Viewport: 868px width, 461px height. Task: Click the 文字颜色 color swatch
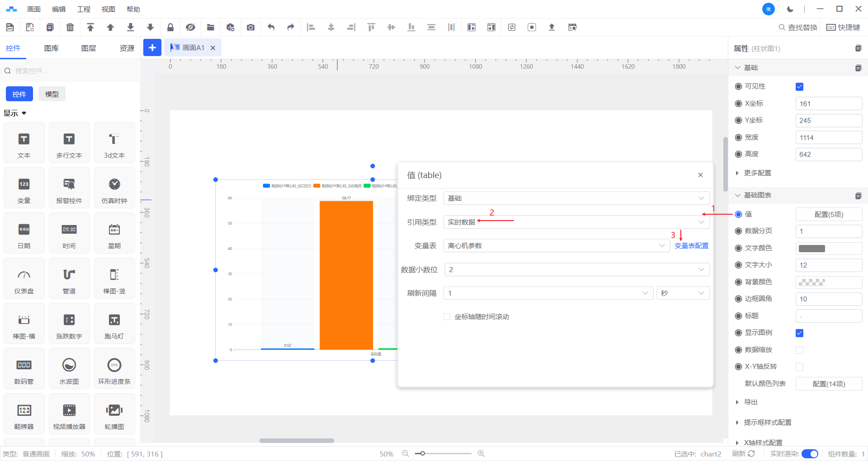(x=812, y=248)
